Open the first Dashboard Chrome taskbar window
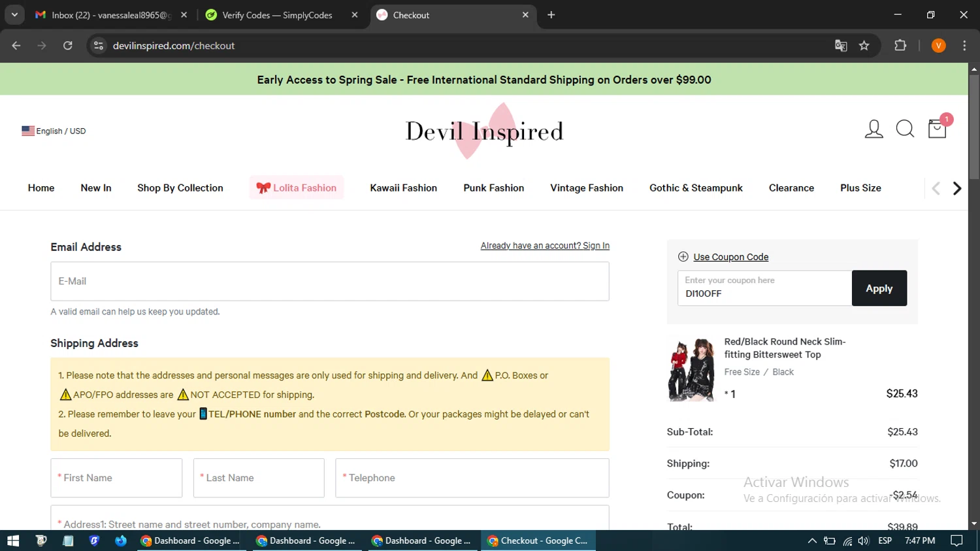Viewport: 980px width, 551px height. (x=191, y=541)
